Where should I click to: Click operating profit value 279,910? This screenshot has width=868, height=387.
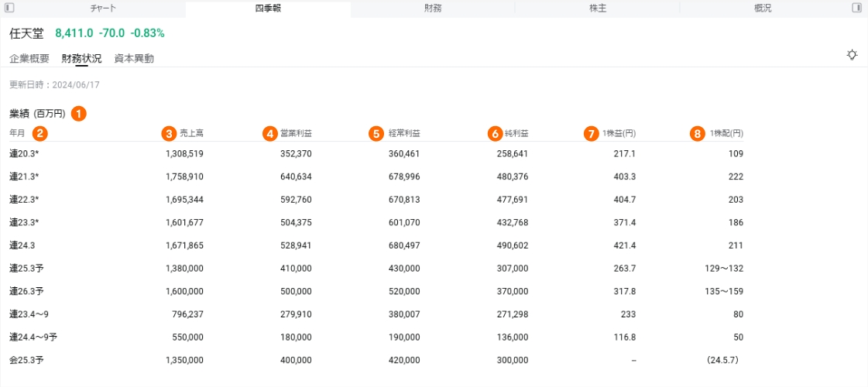pyautogui.click(x=297, y=314)
